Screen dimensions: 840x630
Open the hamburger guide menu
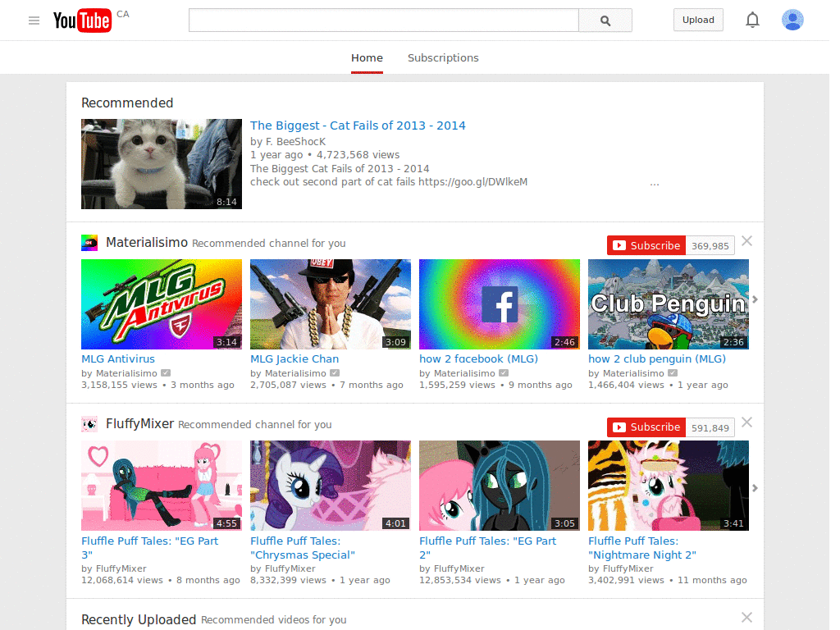[x=34, y=21]
